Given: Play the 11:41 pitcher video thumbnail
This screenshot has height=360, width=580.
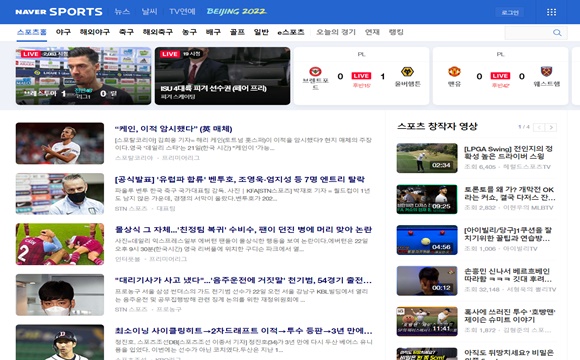Looking at the screenshot, I should tap(427, 322).
